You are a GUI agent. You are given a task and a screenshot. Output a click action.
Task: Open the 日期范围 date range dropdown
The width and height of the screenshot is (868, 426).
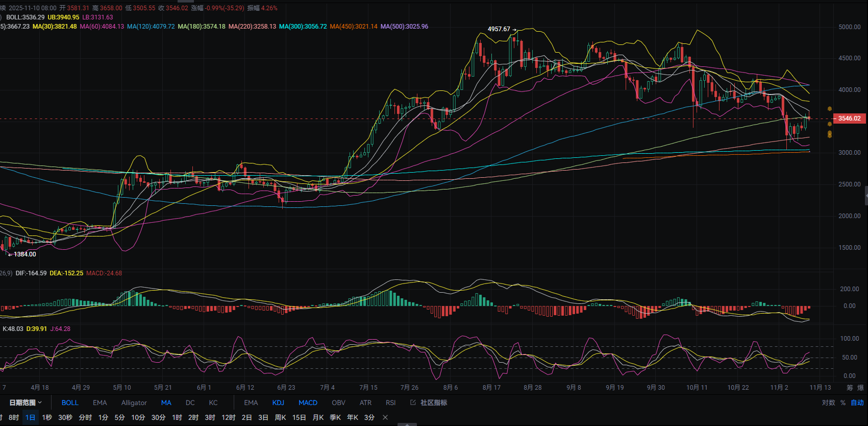26,403
